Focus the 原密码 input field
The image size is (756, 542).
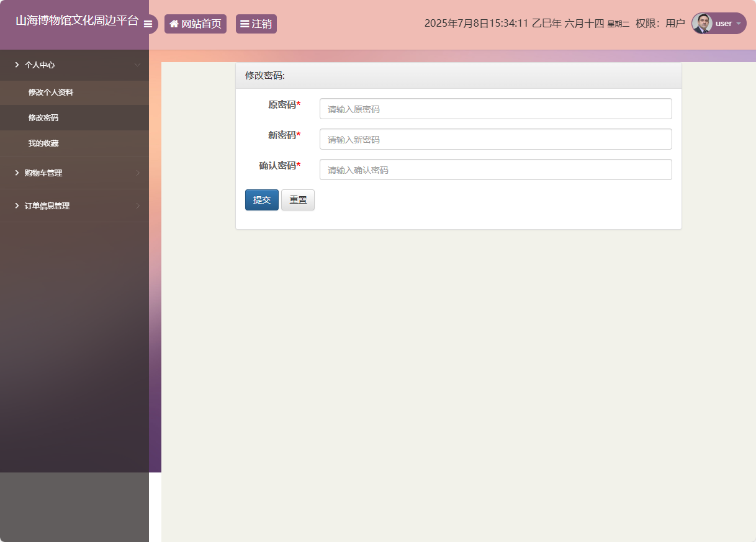point(496,109)
